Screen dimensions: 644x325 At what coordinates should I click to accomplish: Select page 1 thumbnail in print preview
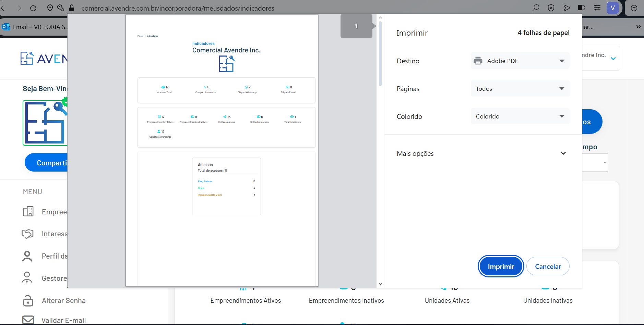(x=356, y=26)
